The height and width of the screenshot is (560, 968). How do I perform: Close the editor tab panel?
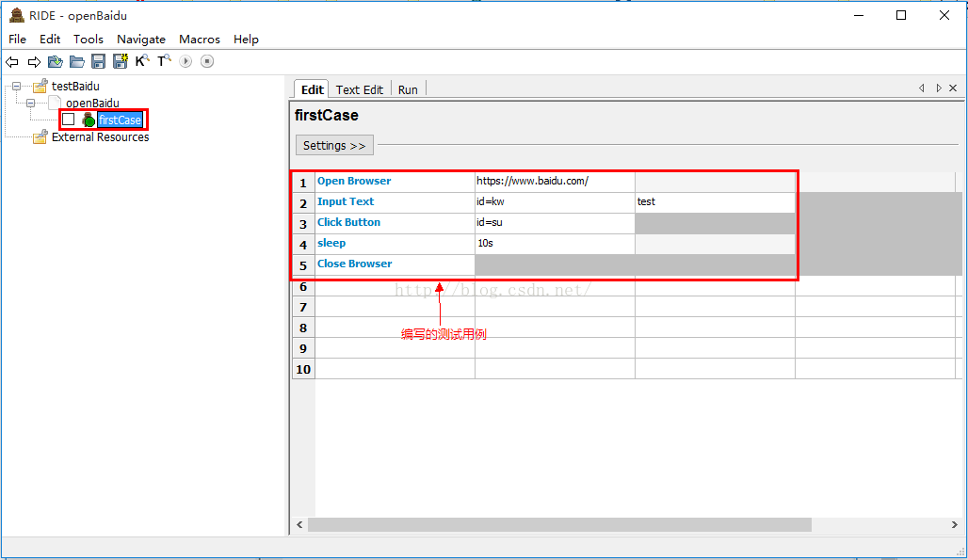(953, 88)
